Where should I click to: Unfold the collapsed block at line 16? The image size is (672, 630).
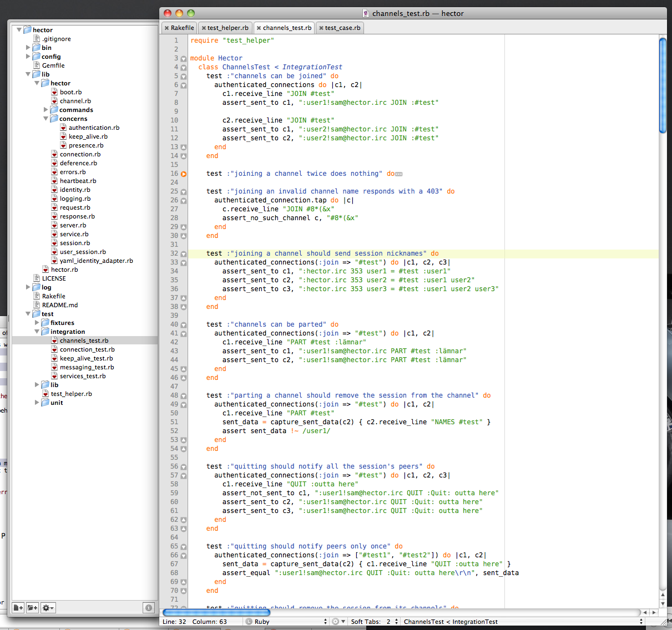pos(184,174)
